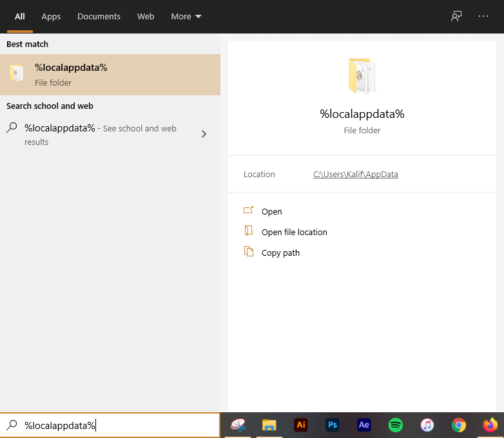The image size is (504, 438).
Task: Open the three-dot options menu
Action: [483, 17]
